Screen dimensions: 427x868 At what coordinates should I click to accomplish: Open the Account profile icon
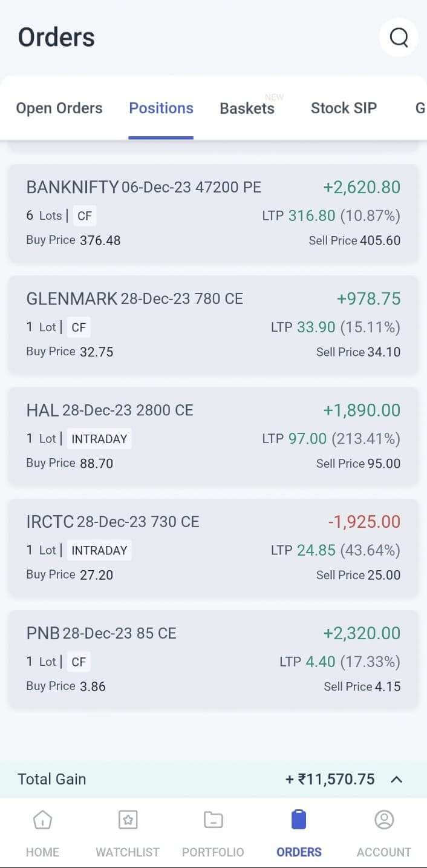tap(384, 820)
